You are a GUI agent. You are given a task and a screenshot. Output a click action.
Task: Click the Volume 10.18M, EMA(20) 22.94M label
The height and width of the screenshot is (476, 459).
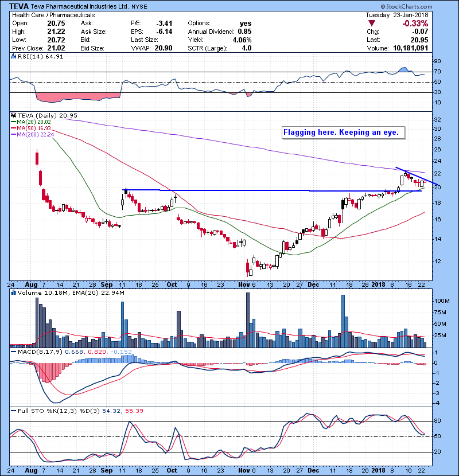click(x=71, y=293)
